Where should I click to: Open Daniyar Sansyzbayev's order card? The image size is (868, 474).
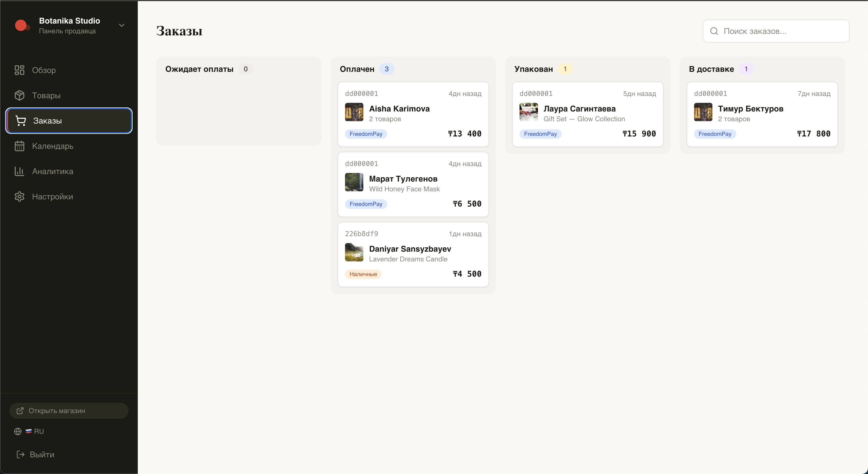click(x=413, y=255)
